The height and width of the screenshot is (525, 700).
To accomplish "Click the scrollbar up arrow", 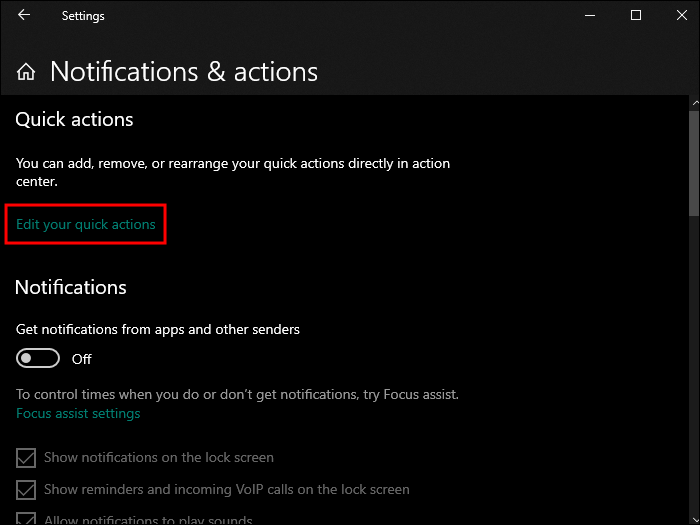I will pos(693,102).
